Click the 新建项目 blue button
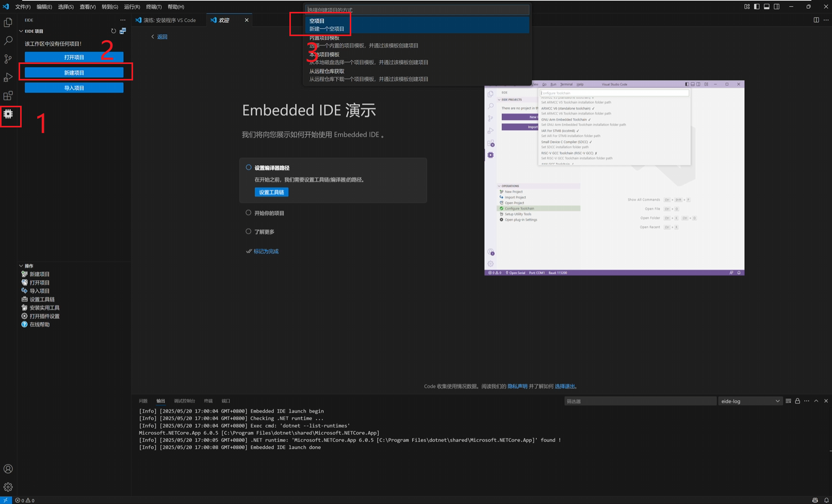Image resolution: width=832 pixels, height=504 pixels. coord(74,73)
